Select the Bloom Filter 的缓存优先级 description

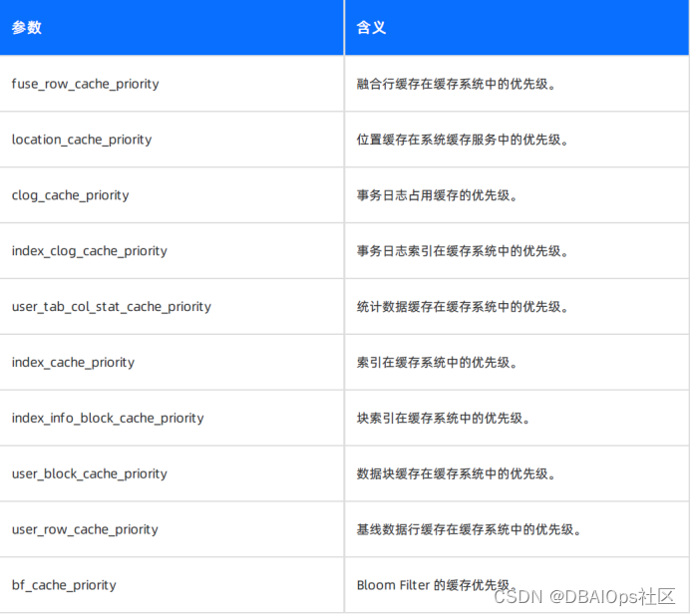pyautogui.click(x=437, y=585)
